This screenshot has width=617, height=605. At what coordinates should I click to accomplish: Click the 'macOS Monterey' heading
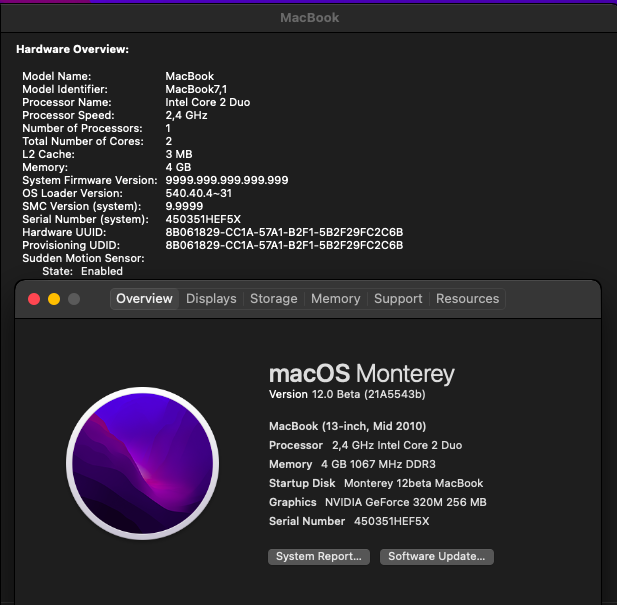pyautogui.click(x=362, y=373)
